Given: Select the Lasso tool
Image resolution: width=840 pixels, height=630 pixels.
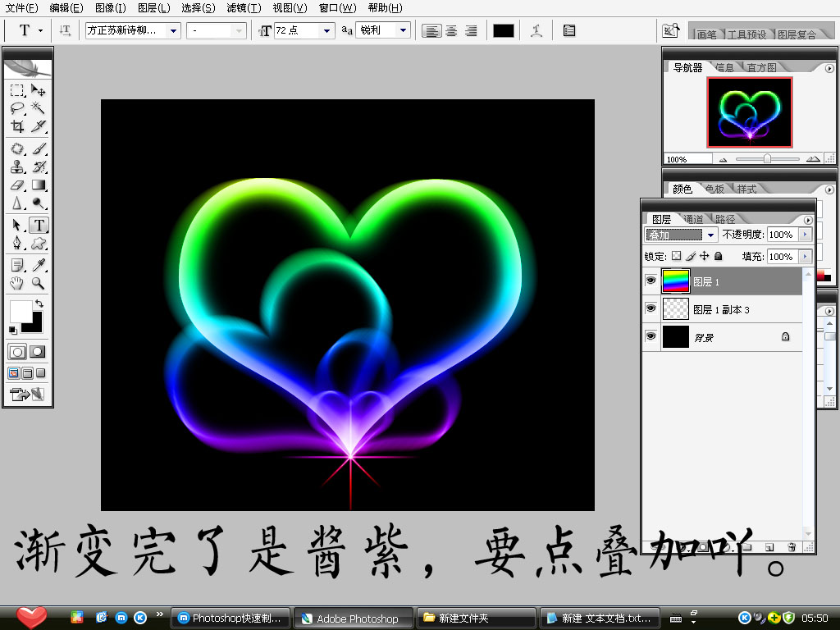Looking at the screenshot, I should pyautogui.click(x=17, y=108).
